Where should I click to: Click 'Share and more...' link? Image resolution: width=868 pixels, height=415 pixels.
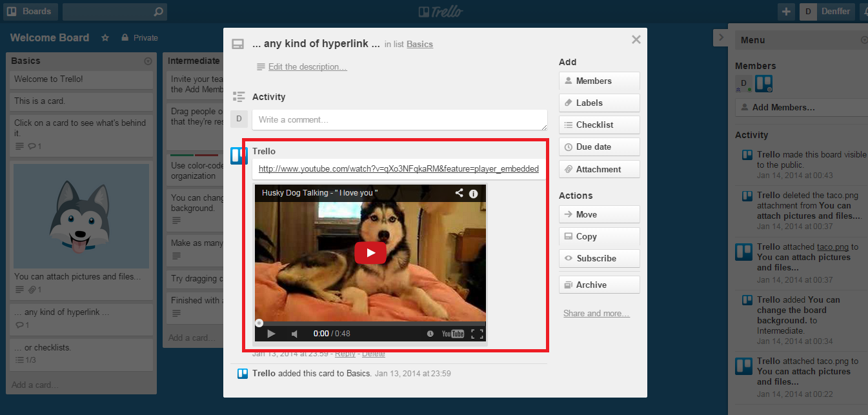tap(596, 314)
